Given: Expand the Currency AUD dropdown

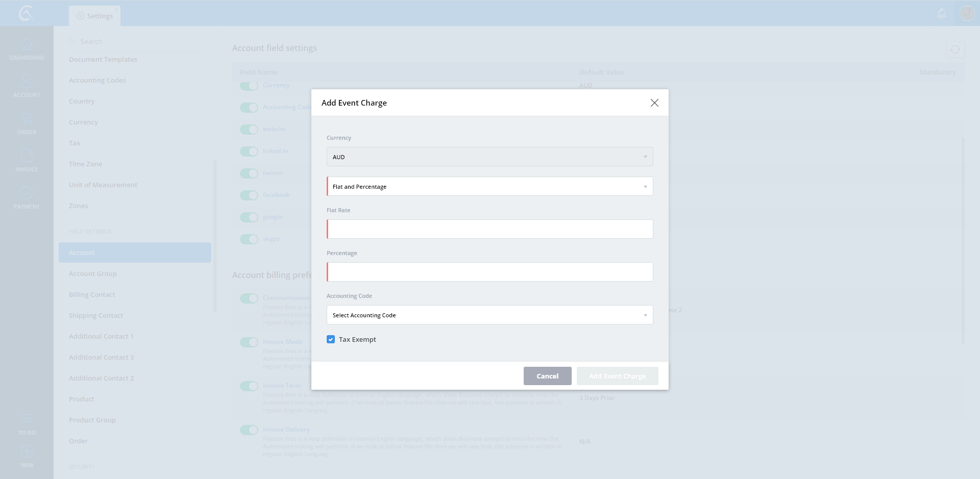Looking at the screenshot, I should pos(489,157).
